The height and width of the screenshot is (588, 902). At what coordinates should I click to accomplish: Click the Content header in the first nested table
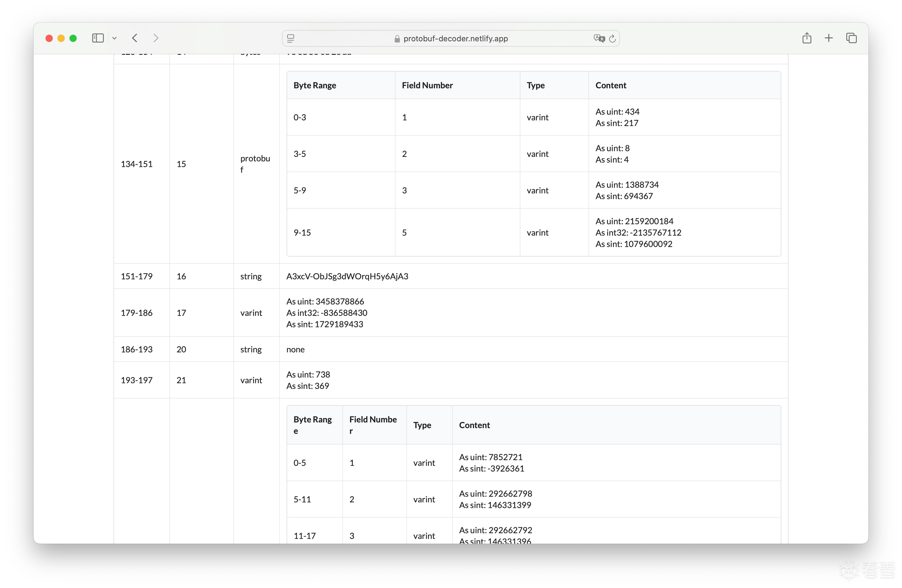tap(611, 85)
